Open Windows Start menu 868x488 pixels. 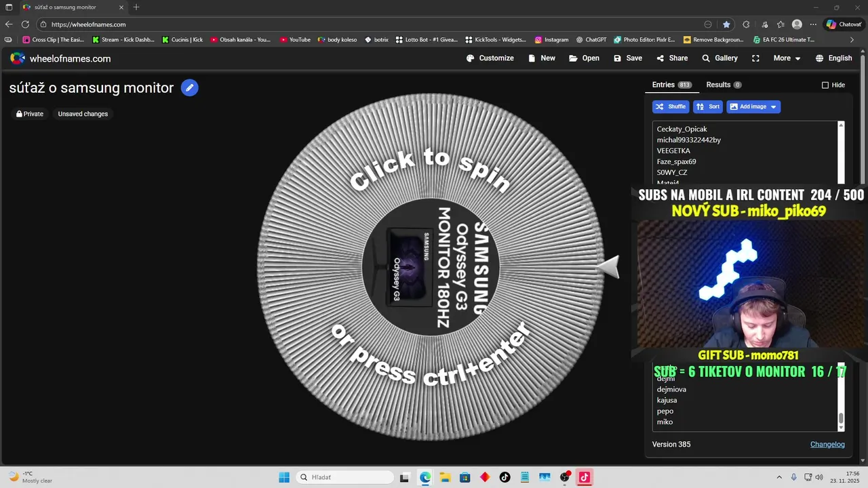pyautogui.click(x=283, y=477)
